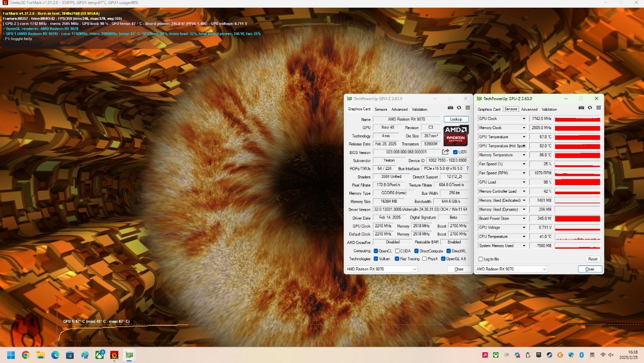This screenshot has height=363, width=644.
Task: Toggle the UEFI checkbox
Action: point(455,152)
